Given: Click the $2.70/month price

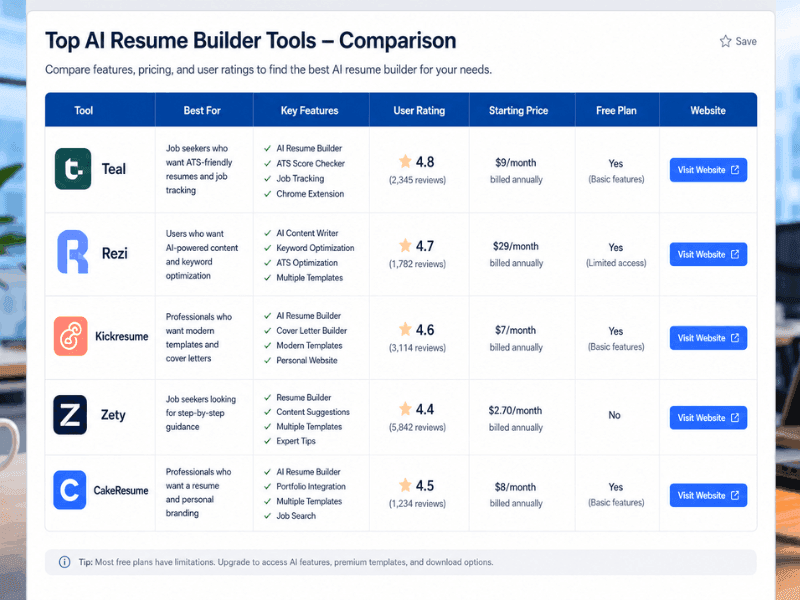Looking at the screenshot, I should tap(515, 410).
